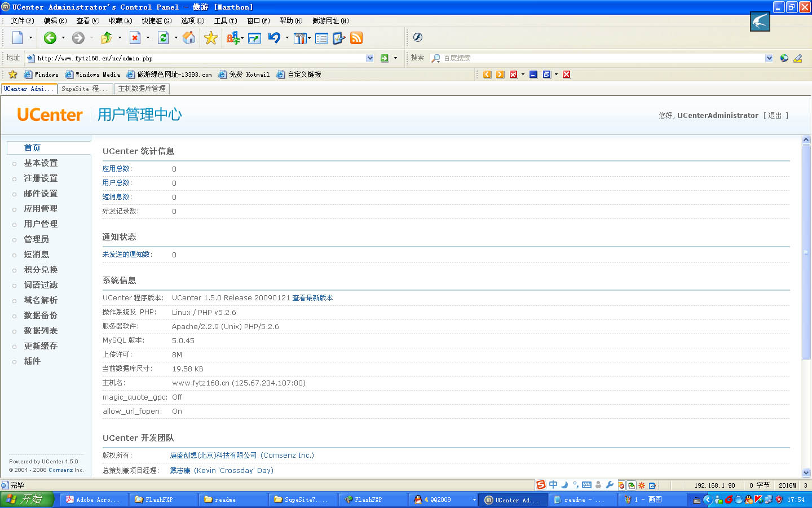Open the search box dropdown arrow

[x=769, y=58]
